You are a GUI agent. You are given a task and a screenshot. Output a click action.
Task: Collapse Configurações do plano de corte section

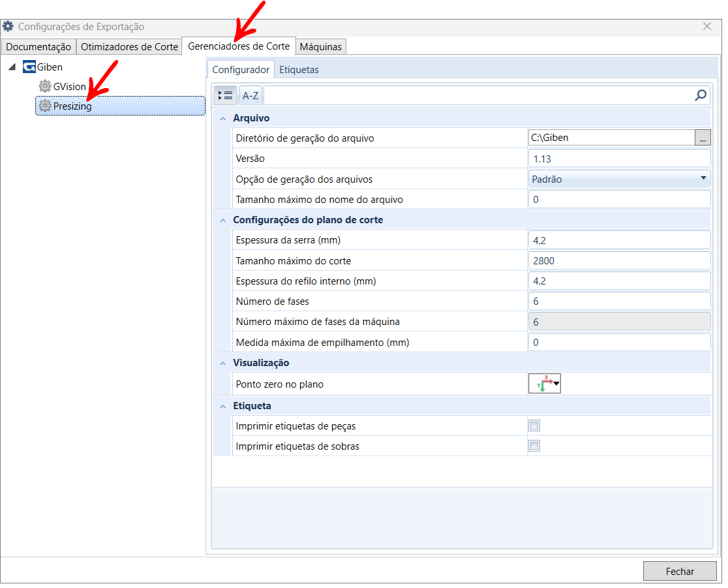pyautogui.click(x=223, y=220)
